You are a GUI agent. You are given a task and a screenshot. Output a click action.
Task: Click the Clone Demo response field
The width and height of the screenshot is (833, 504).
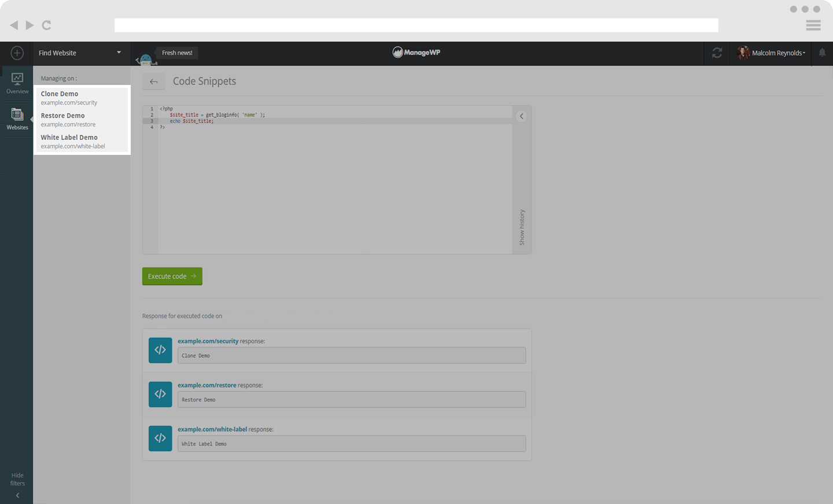click(x=352, y=355)
